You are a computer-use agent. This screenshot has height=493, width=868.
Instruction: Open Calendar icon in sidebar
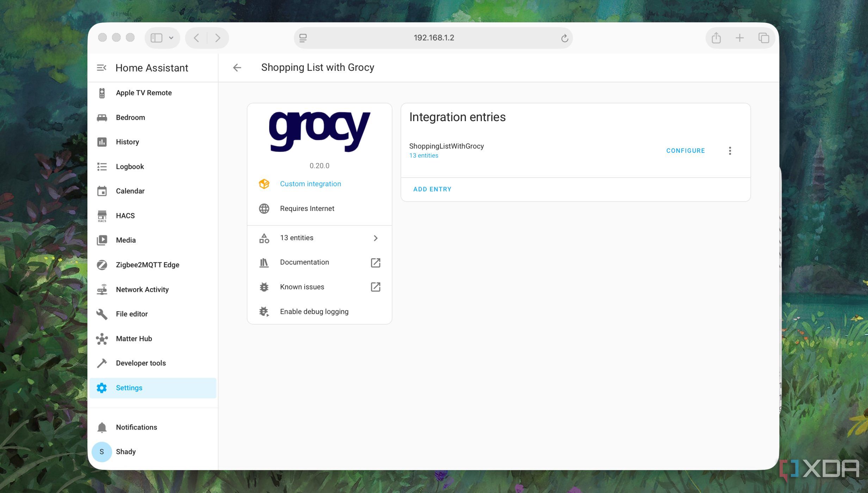pyautogui.click(x=102, y=191)
